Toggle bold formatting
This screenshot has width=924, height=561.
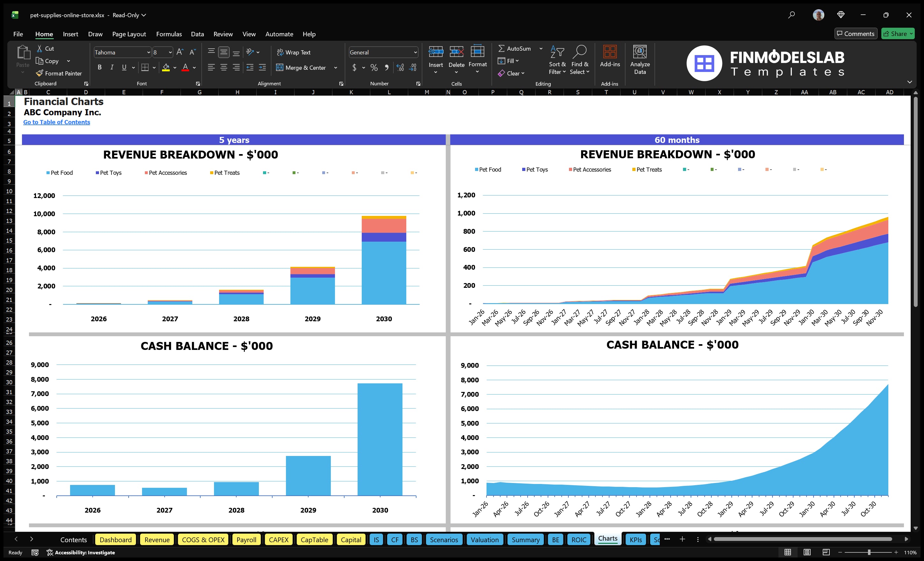[x=99, y=67]
